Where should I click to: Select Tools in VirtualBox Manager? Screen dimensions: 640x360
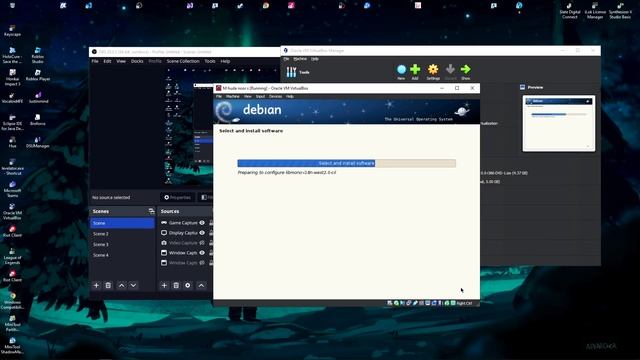click(x=298, y=72)
